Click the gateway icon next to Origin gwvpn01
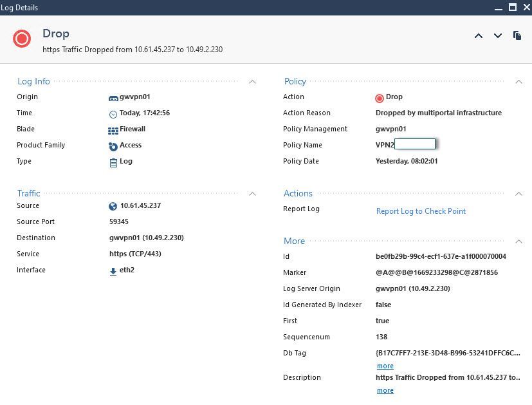Screen dimensions: 532x405 (114, 98)
